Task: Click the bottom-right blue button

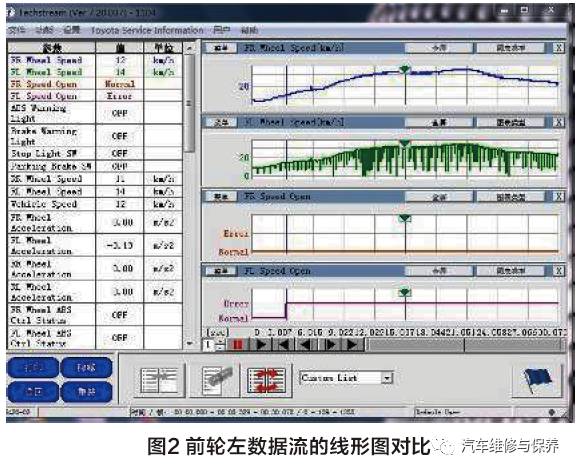Action: 86,392
